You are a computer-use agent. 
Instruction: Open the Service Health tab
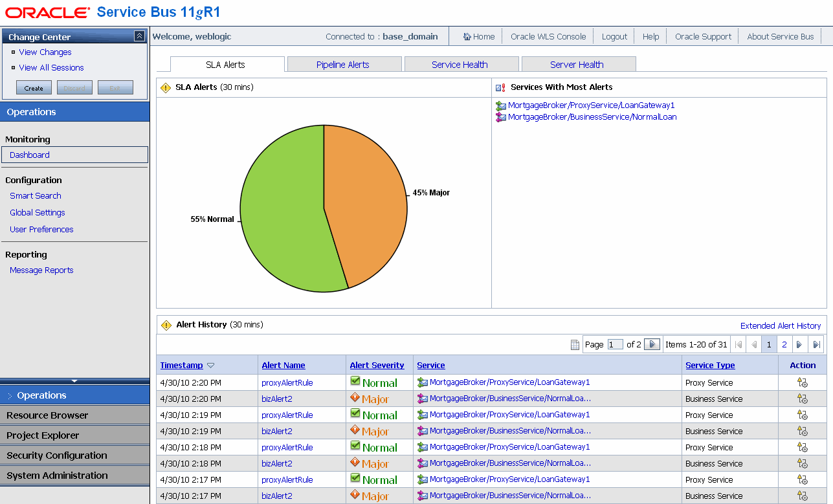click(x=461, y=64)
